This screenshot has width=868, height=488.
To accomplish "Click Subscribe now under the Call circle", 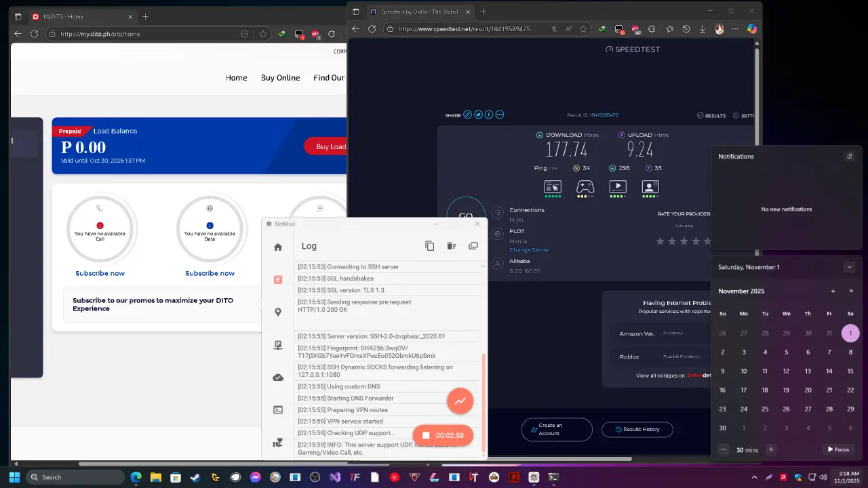I will point(100,273).
